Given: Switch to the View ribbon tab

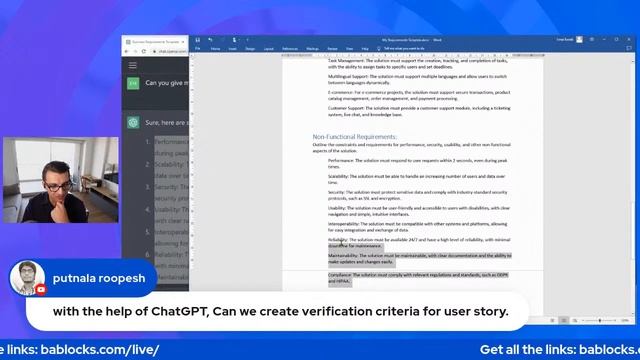Looking at the screenshot, I should coord(349,49).
